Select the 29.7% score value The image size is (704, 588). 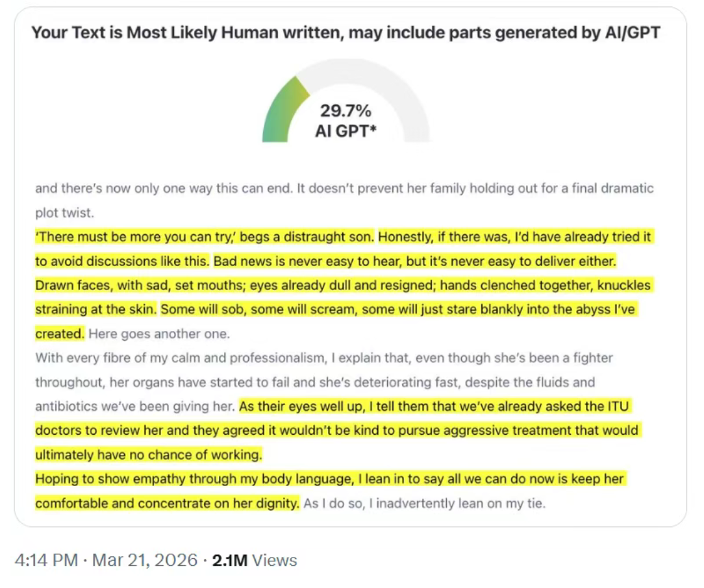346,111
